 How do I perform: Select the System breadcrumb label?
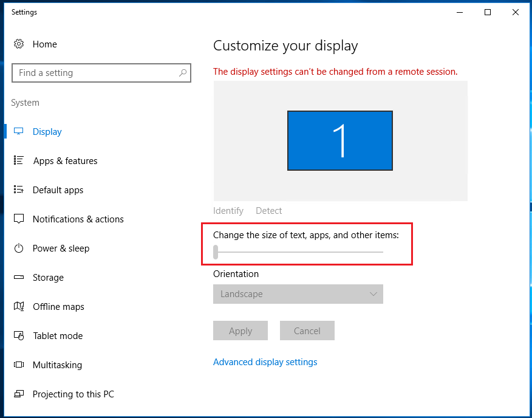click(25, 103)
